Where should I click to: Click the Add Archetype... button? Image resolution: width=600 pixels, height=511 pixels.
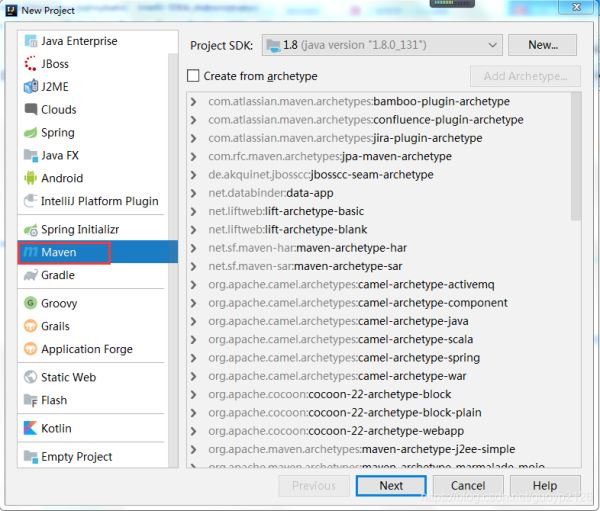pos(525,76)
